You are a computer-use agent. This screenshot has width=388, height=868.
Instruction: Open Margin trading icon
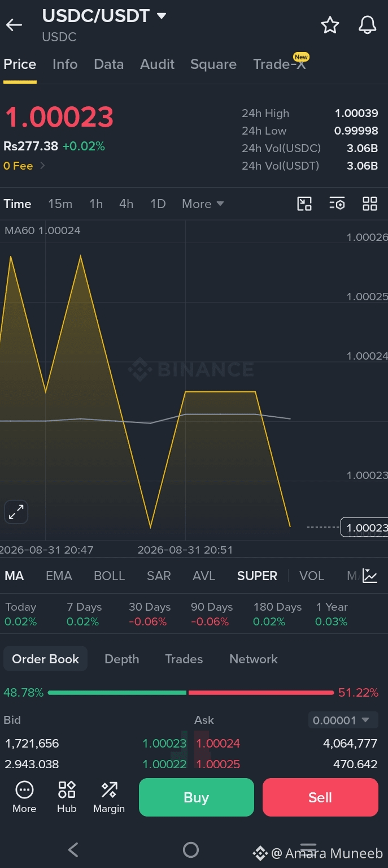(x=109, y=797)
